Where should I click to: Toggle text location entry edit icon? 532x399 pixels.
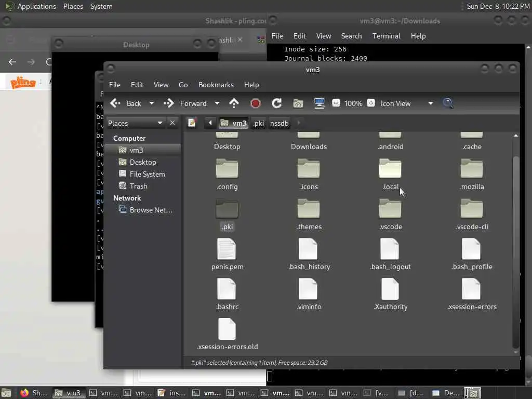(192, 123)
